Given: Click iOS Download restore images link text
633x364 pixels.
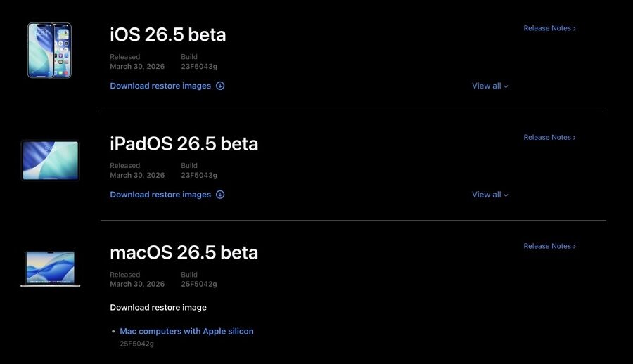Looking at the screenshot, I should click(x=160, y=86).
